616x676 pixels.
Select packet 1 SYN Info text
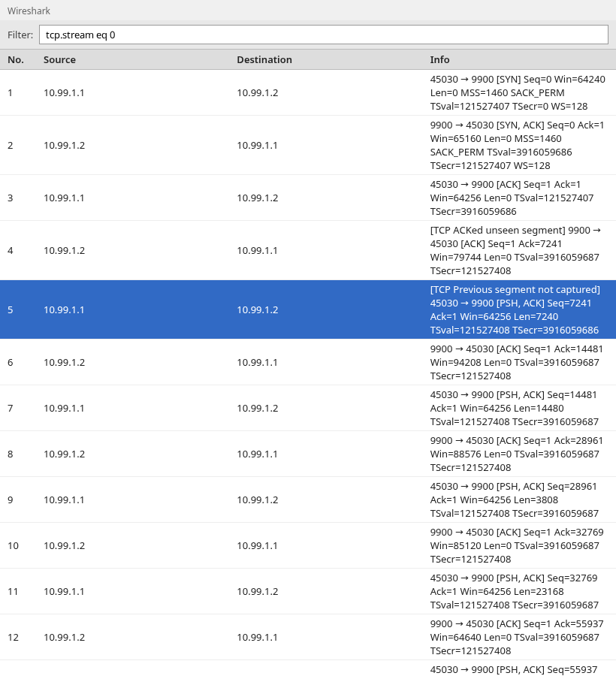[x=518, y=92]
